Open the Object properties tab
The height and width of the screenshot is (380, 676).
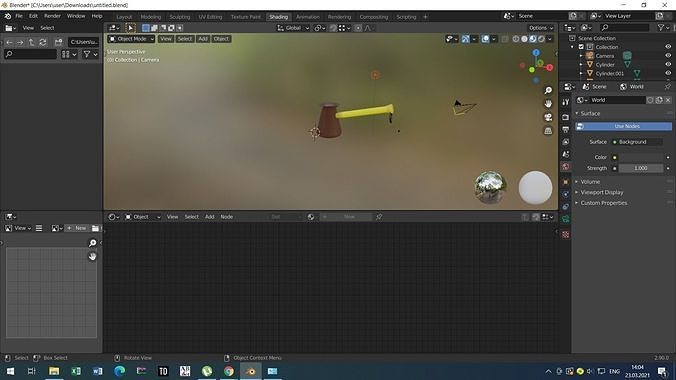(566, 182)
